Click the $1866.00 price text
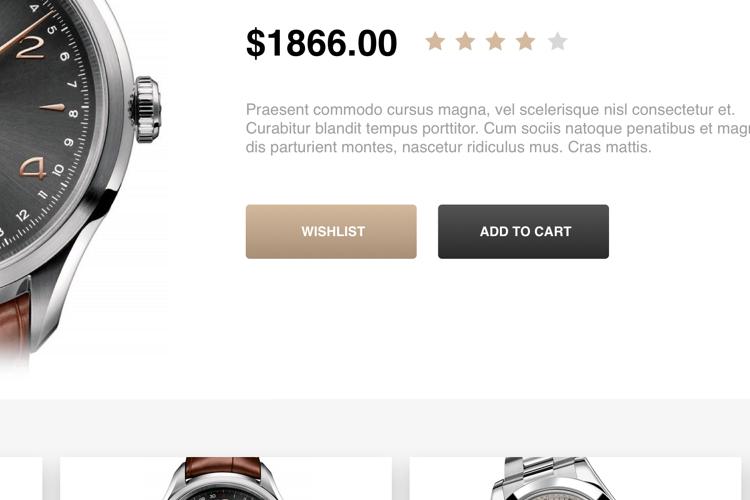Viewport: 750px width, 500px height. click(x=321, y=44)
